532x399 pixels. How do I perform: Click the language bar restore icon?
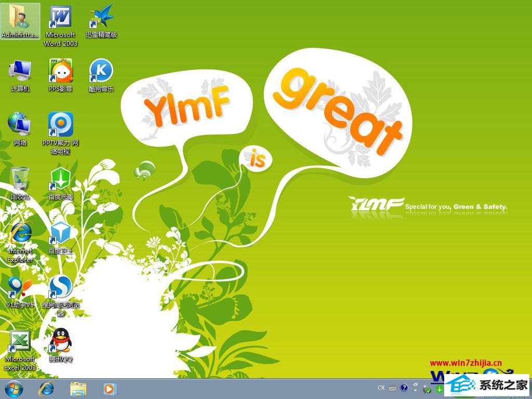tap(416, 385)
